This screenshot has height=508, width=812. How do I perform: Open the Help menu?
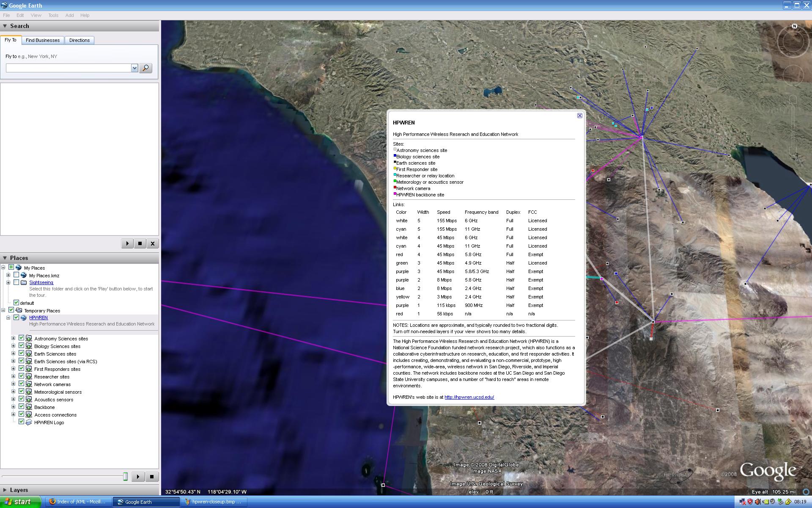point(85,15)
